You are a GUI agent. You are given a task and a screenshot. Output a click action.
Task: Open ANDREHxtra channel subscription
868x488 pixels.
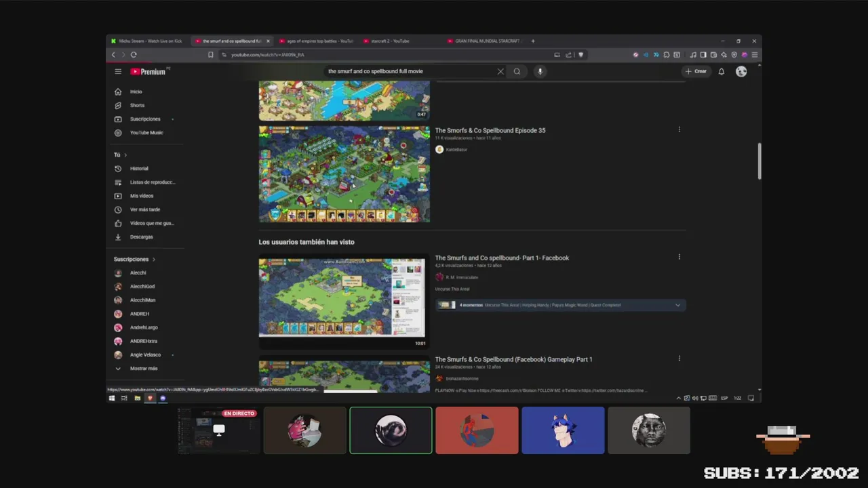144,341
